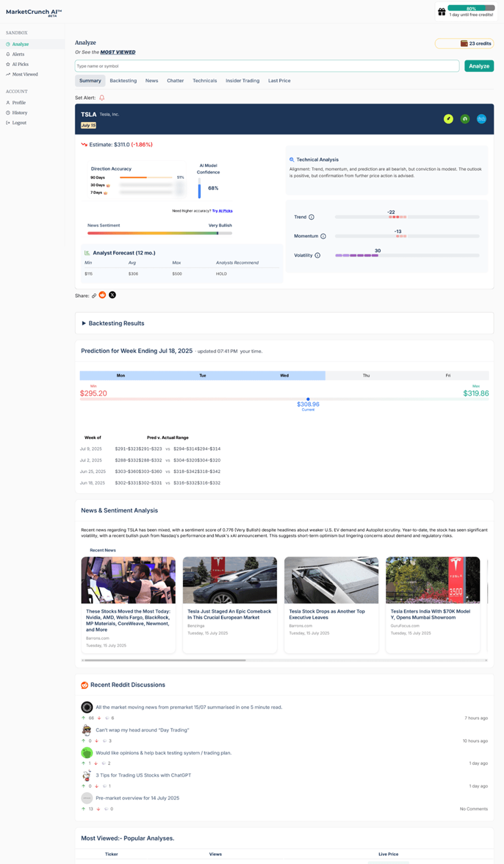The width and height of the screenshot is (504, 864).
Task: Open the MOST VIEWED link
Action: tap(118, 52)
